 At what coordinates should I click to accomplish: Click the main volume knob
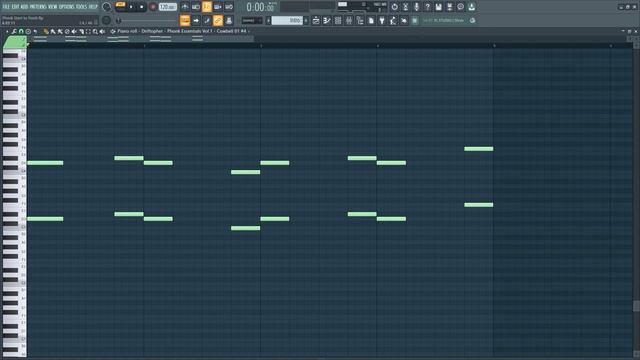(107, 7)
